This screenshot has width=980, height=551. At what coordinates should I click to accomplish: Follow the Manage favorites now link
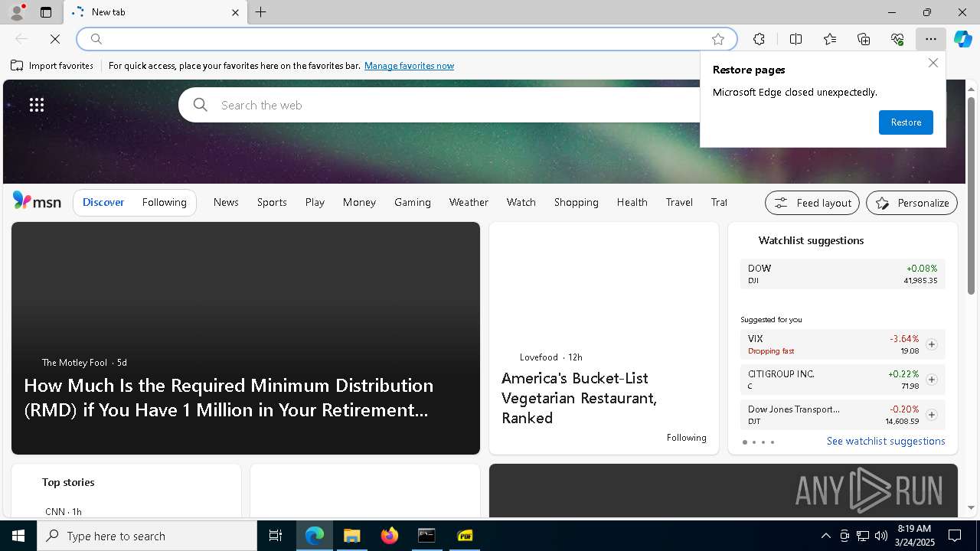pos(409,66)
